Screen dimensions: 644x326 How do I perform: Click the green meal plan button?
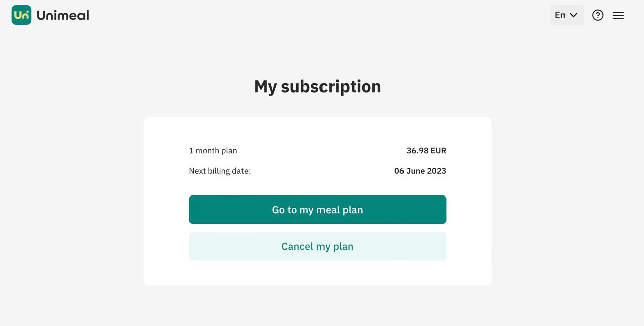coord(317,210)
